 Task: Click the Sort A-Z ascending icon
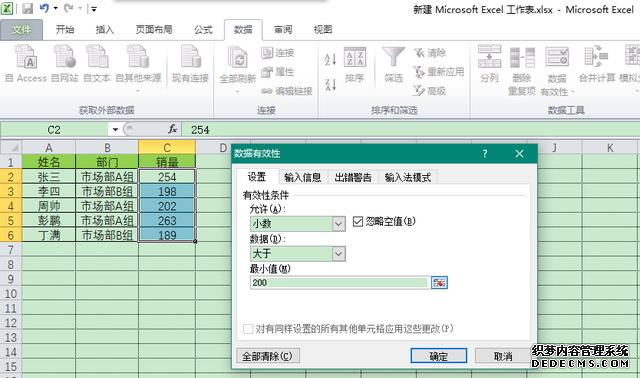(x=330, y=60)
